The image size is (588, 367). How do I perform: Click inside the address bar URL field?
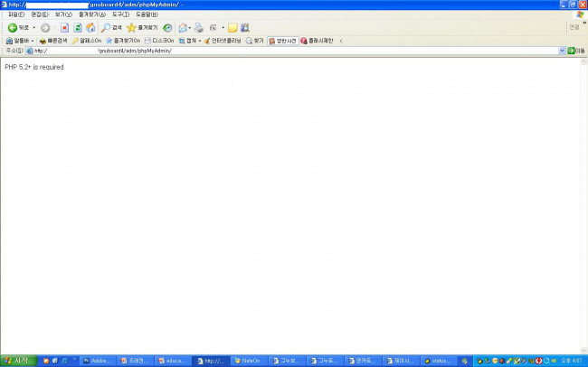click(292, 51)
